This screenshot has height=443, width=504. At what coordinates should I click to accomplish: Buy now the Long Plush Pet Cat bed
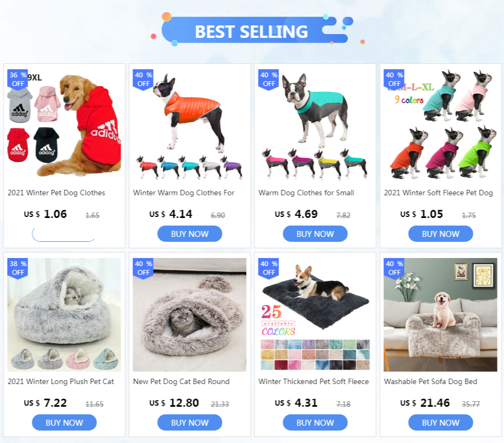64,422
